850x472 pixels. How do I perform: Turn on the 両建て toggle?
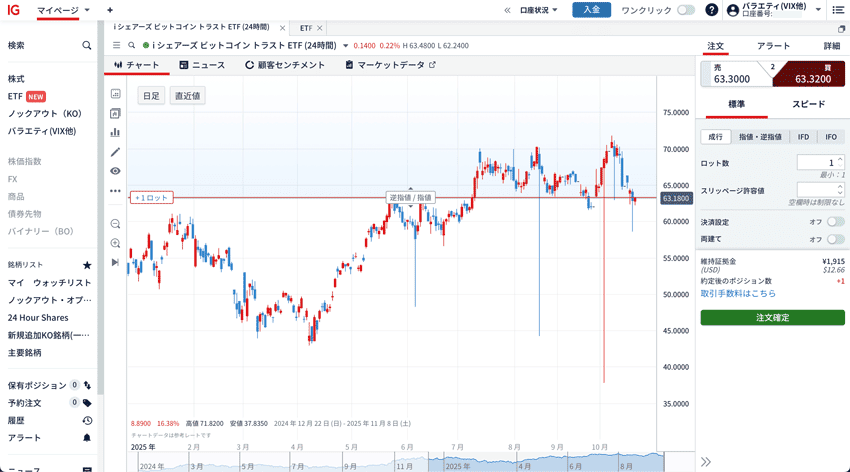tap(834, 239)
